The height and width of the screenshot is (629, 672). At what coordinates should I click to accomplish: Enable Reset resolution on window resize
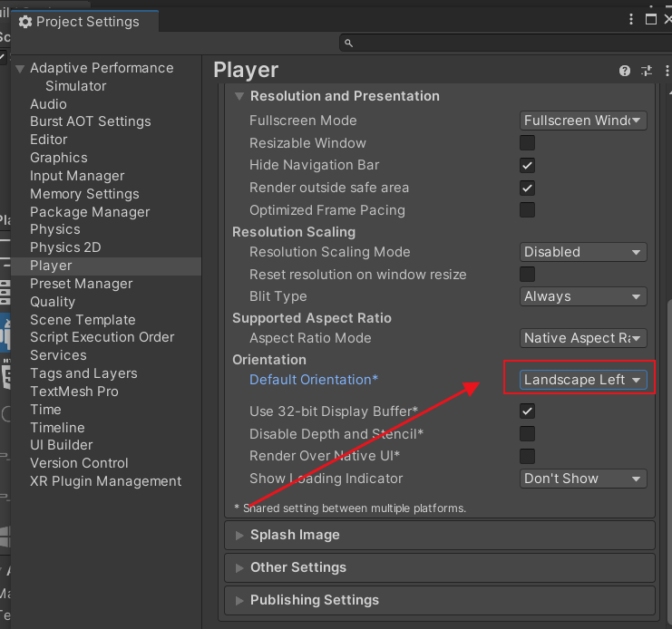point(527,274)
